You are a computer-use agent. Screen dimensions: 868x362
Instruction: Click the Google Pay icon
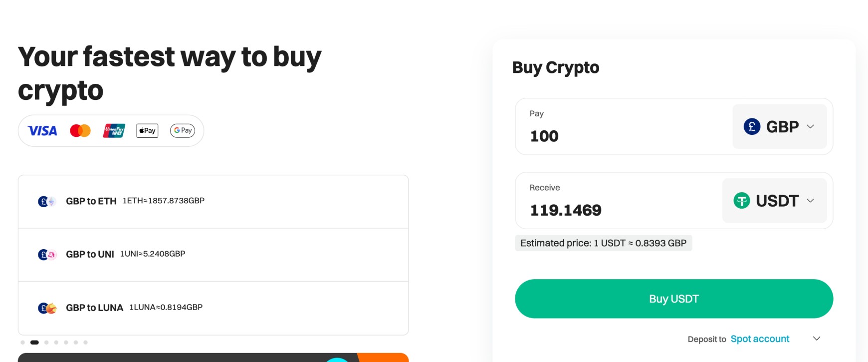pos(183,131)
